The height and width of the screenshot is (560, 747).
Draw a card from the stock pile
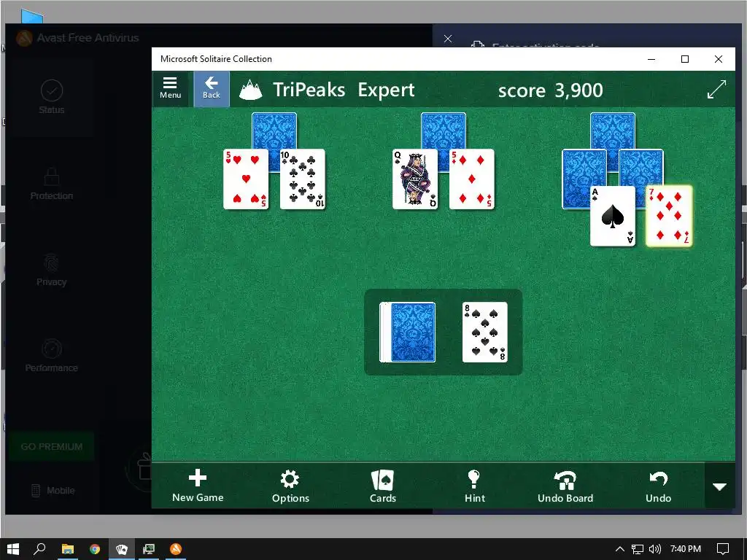pyautogui.click(x=408, y=332)
